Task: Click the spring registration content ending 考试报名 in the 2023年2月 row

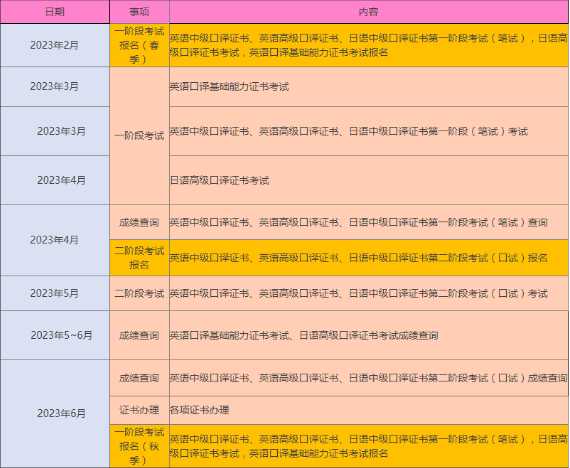Action: click(369, 45)
